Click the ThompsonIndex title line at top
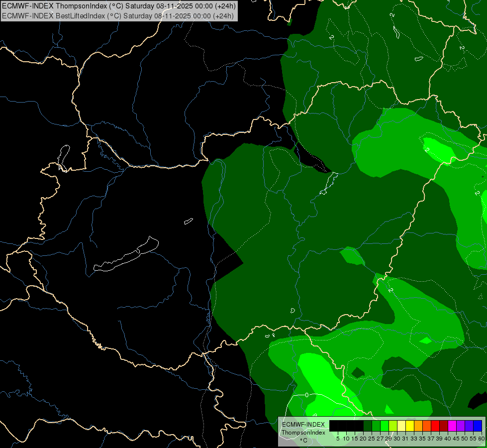Image resolution: width=487 pixels, height=448 pixels. click(118, 6)
